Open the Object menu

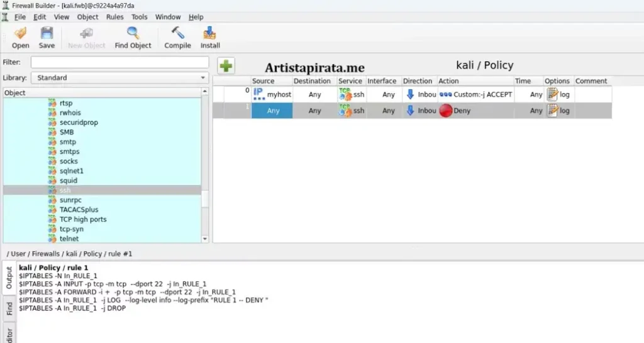pos(87,17)
